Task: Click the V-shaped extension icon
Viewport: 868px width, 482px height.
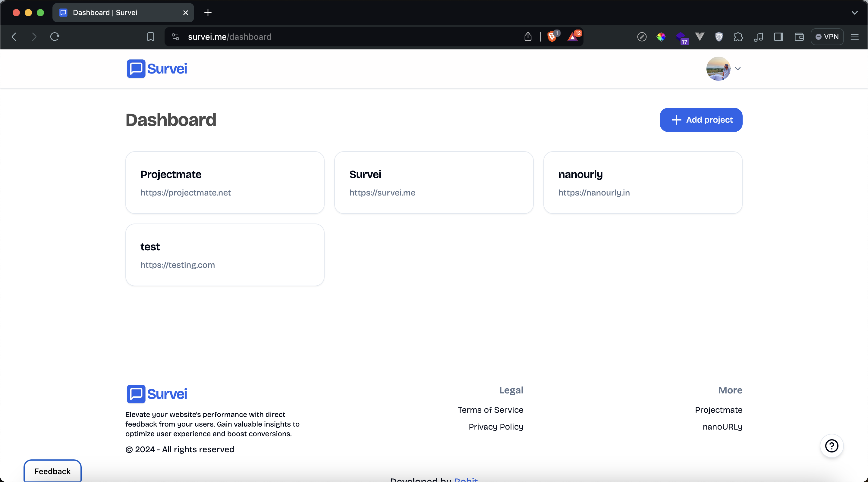Action: pos(700,37)
